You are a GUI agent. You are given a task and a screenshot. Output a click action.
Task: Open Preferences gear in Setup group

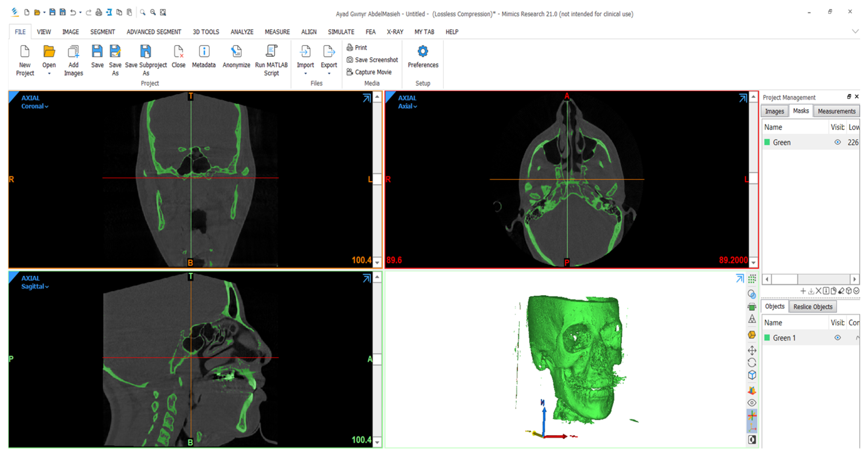coord(423,52)
